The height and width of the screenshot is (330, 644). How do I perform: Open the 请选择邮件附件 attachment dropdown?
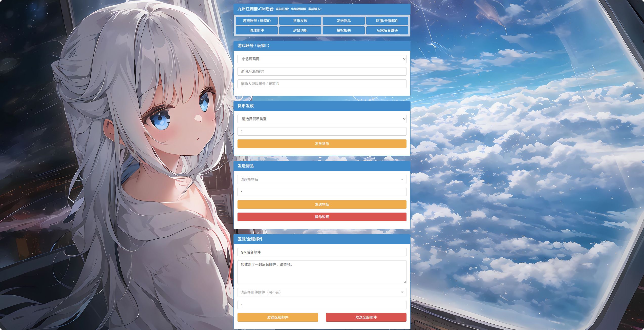[322, 292]
